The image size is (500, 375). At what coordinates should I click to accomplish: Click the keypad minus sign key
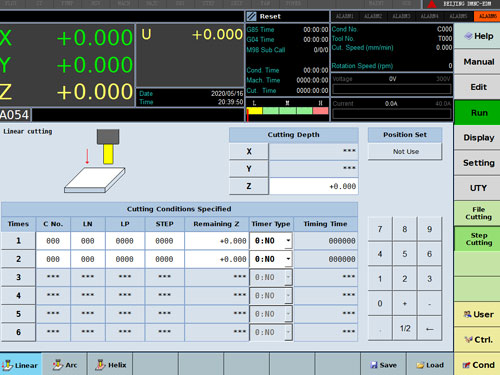tap(430, 304)
